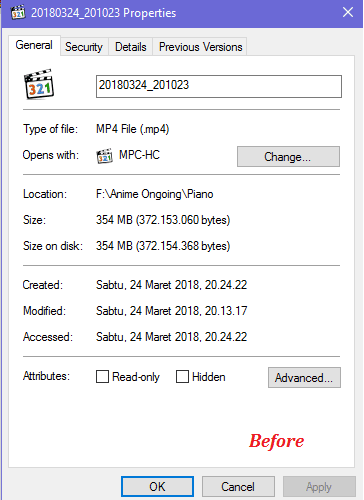Click the small MPC-HC icon beside Opens with

pos(105,156)
